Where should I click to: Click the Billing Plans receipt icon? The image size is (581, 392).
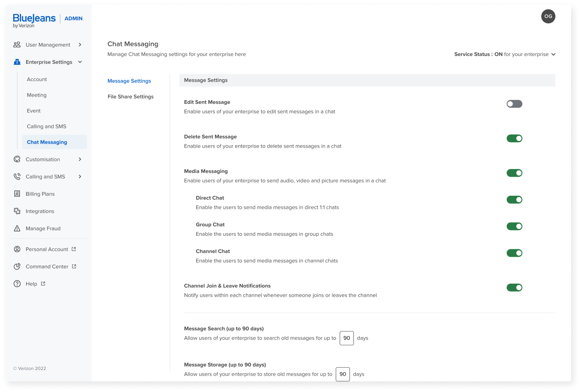[x=17, y=194]
